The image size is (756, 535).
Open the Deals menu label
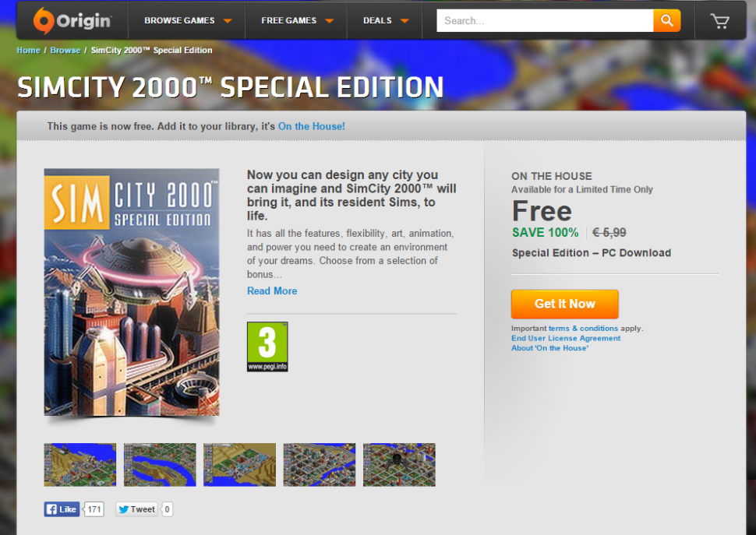pyautogui.click(x=377, y=21)
